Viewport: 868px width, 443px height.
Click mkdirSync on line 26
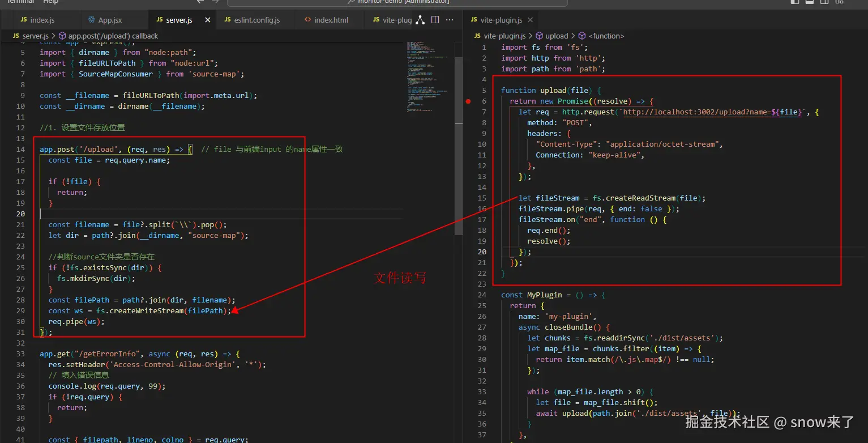[90, 279]
